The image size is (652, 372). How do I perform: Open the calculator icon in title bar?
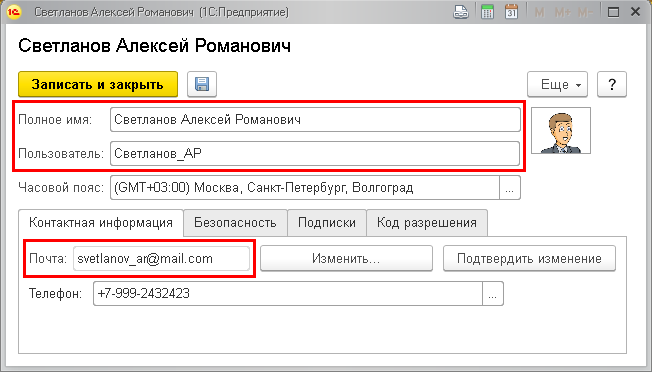(x=487, y=12)
